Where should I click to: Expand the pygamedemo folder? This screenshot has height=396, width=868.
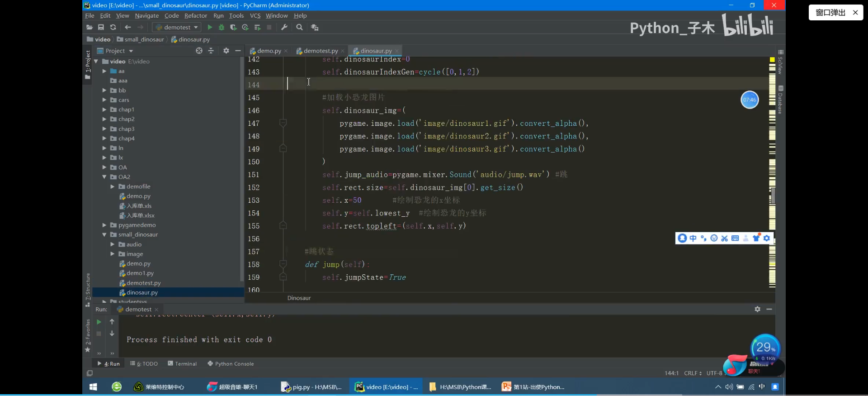[104, 225]
